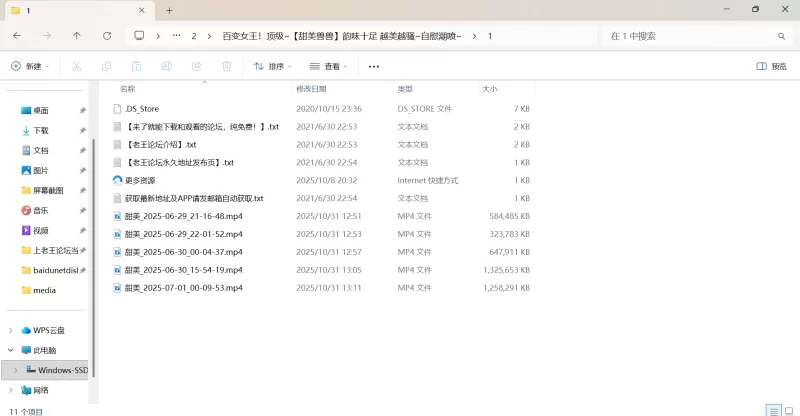Click the 新建 new item button
Image resolution: width=800 pixels, height=416 pixels.
(x=30, y=66)
